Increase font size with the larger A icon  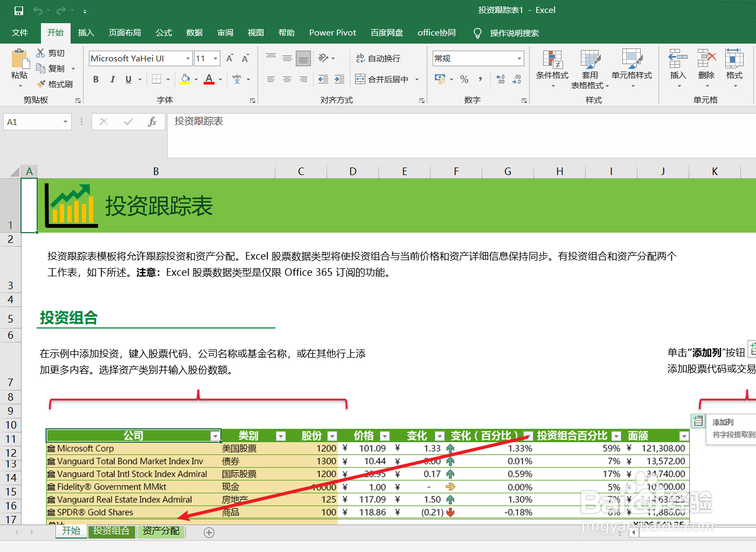point(230,58)
